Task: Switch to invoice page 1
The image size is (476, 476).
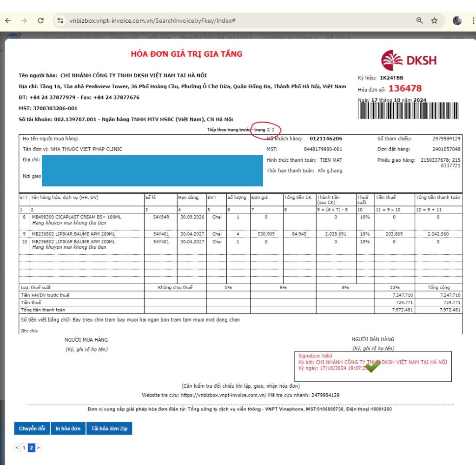Action: (24, 448)
